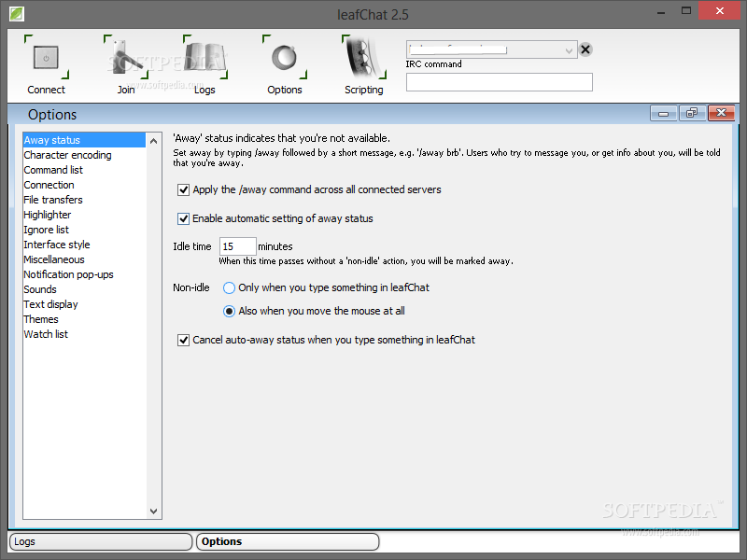Click the Connect power button icon

pos(46,57)
